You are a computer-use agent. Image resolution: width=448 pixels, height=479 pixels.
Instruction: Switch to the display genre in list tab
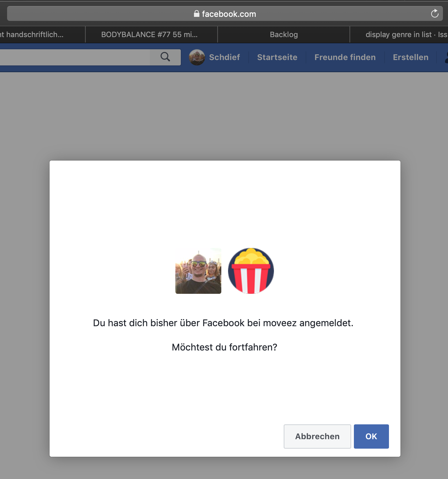[x=399, y=34]
